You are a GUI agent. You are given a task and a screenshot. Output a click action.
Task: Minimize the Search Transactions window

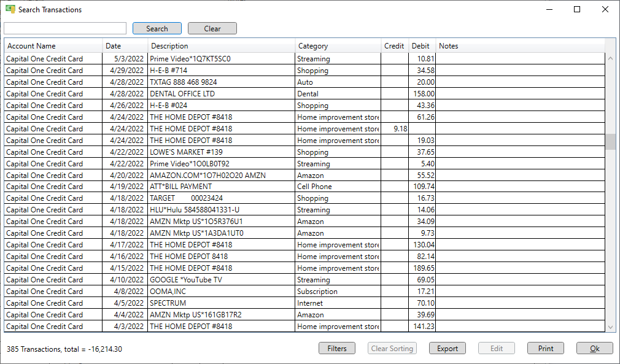tap(549, 9)
